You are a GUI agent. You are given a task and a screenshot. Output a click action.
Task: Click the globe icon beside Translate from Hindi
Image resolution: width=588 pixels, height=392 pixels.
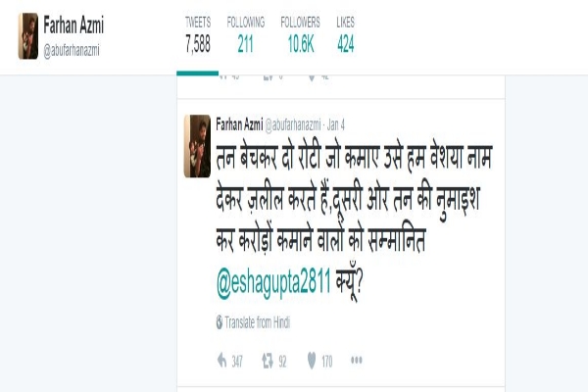pyautogui.click(x=220, y=322)
